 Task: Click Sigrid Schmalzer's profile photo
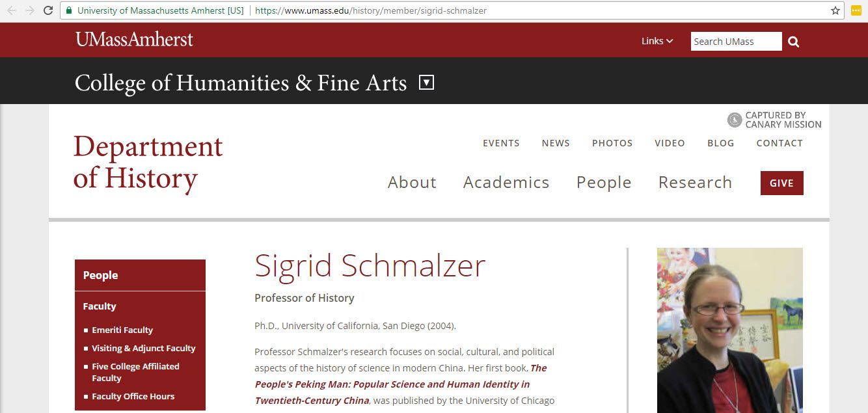point(729,330)
